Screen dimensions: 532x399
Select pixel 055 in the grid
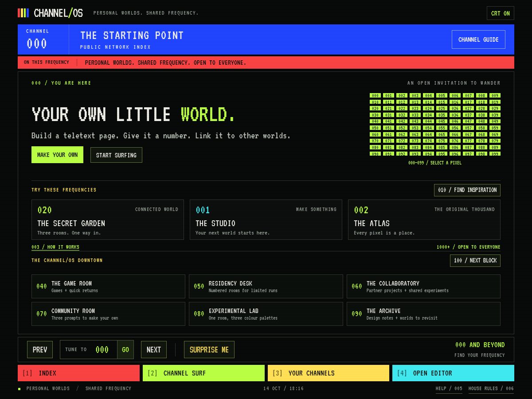click(x=442, y=128)
